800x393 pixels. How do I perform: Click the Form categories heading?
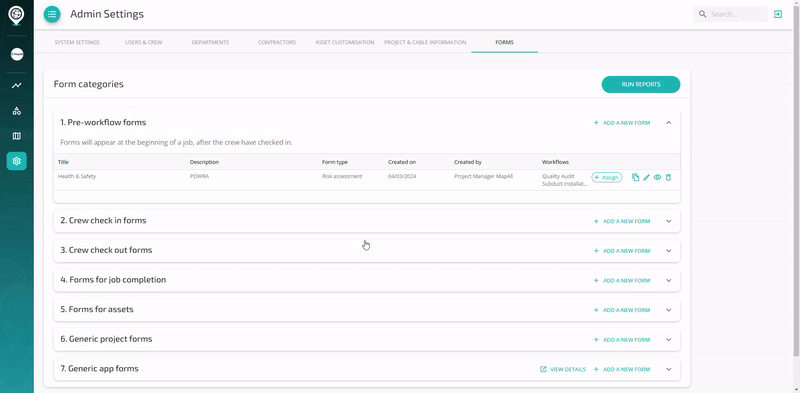tap(89, 84)
